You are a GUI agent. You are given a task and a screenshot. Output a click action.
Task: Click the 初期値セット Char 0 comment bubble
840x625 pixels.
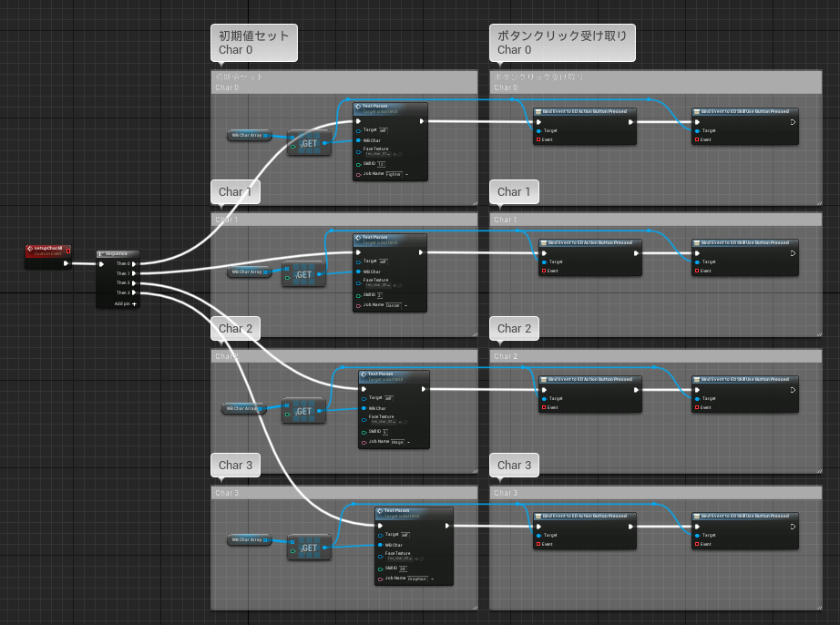coord(254,43)
